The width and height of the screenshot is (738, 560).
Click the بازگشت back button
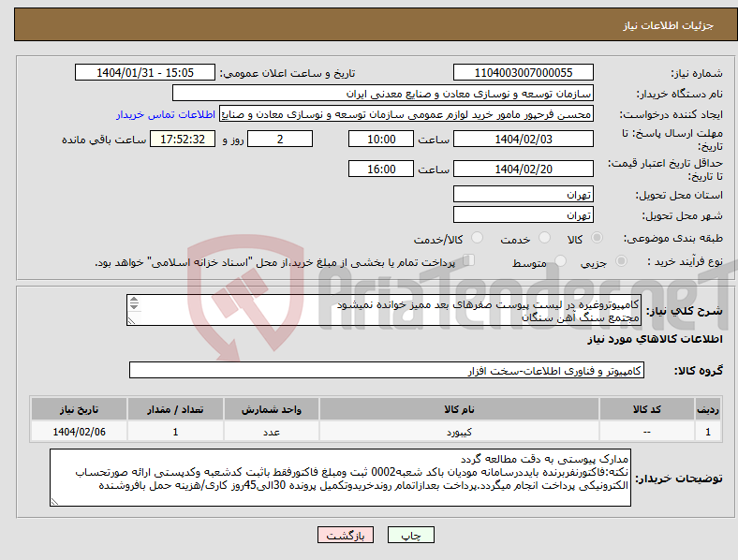point(346,535)
